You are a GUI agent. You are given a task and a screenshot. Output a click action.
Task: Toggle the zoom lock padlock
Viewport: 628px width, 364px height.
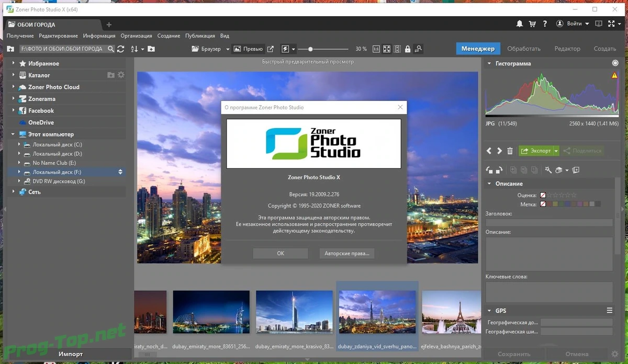click(x=408, y=49)
